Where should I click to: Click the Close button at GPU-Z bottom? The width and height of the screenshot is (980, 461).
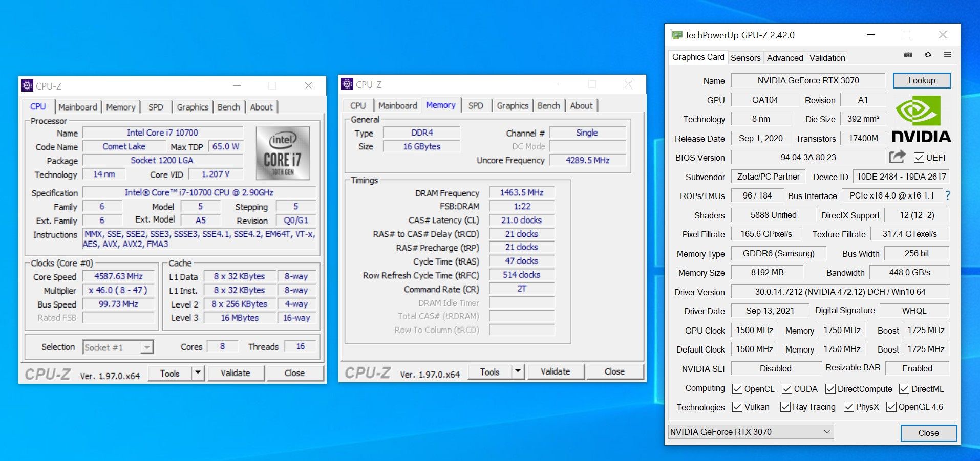pos(928,433)
